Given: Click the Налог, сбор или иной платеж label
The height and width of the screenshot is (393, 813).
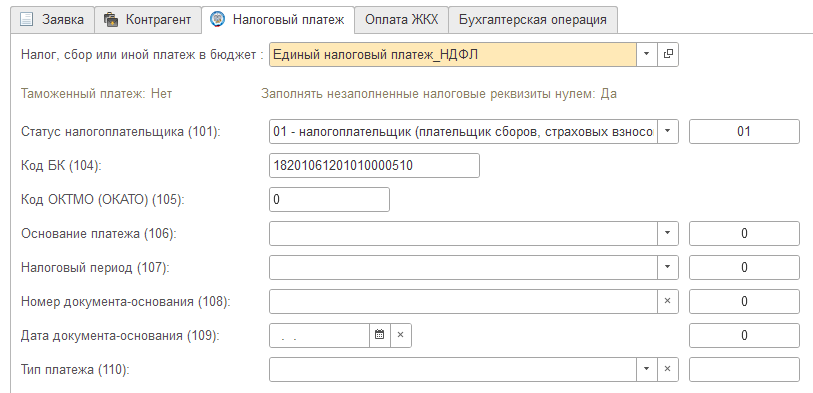Looking at the screenshot, I should tap(142, 54).
